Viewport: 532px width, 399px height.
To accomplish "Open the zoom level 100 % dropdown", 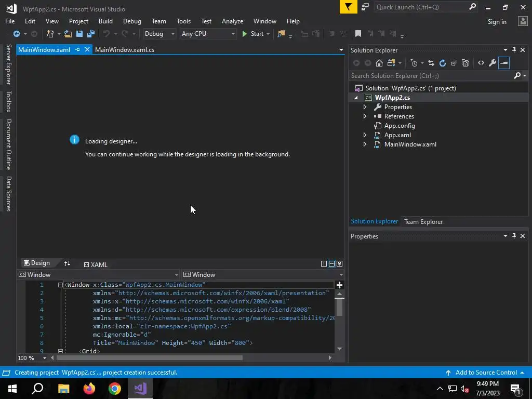I will (x=45, y=358).
